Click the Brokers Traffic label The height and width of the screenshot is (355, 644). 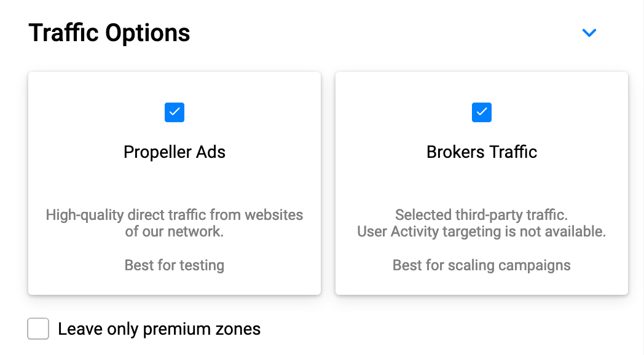[x=482, y=152]
